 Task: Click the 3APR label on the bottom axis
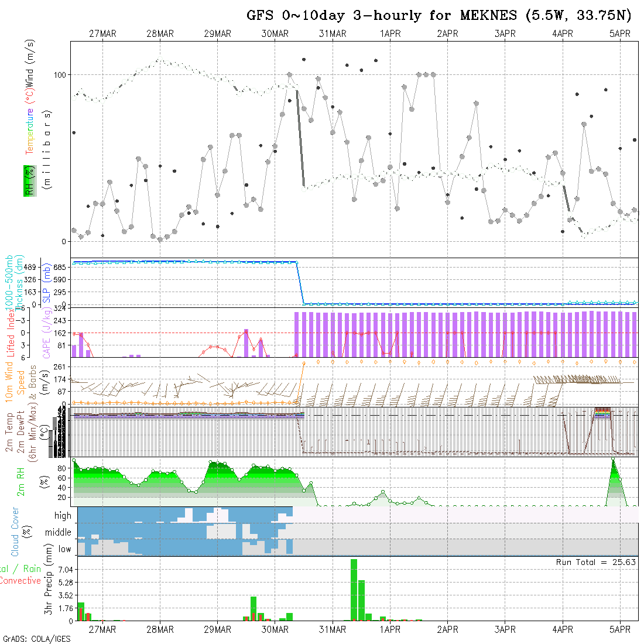505,629
